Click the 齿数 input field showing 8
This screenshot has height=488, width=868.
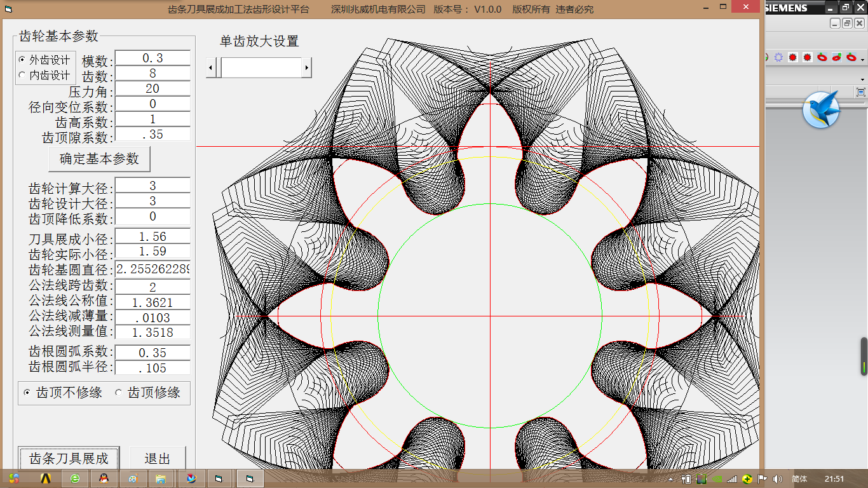pyautogui.click(x=153, y=73)
